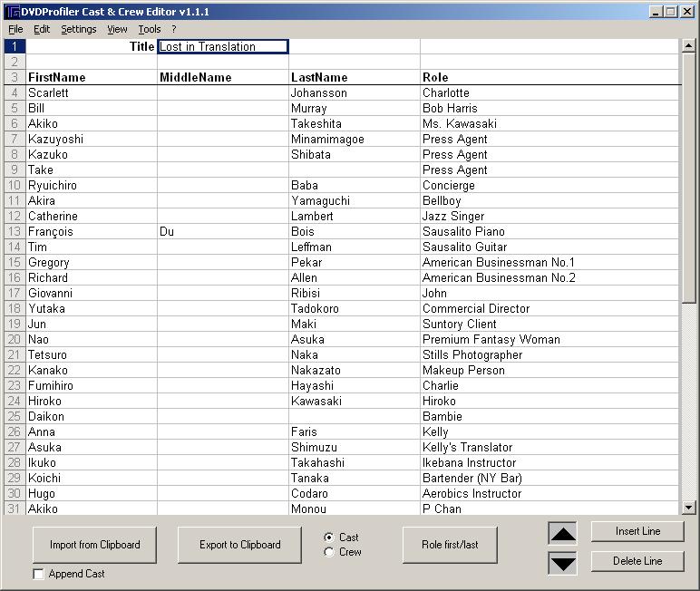
Task: Click the move line down arrow button
Action: pos(562,563)
